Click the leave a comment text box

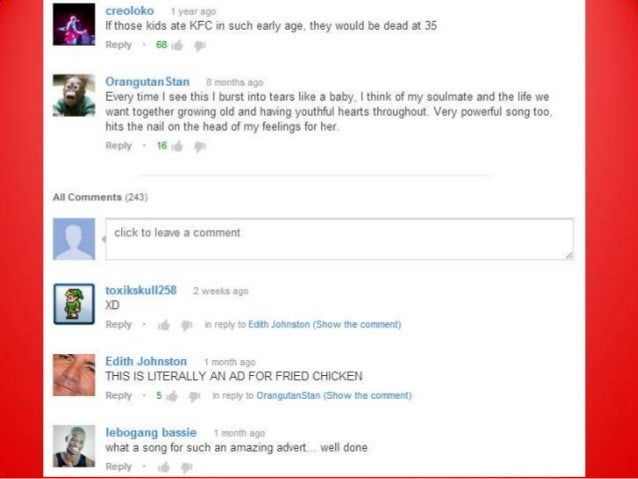[339, 239]
